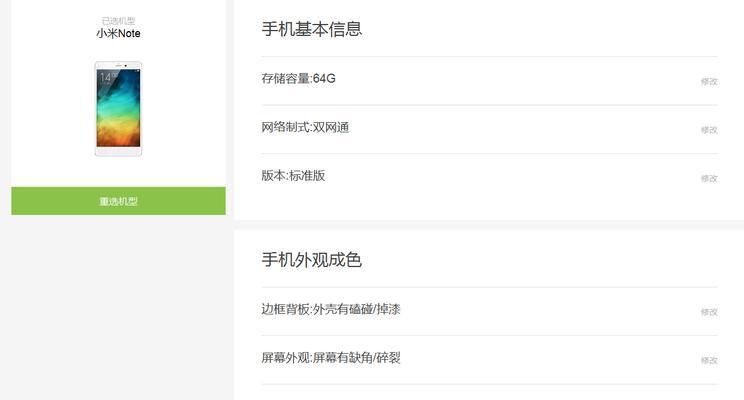Viewport: 744px width, 400px height.
Task: Click 修改 beside 屏幕外观 row
Action: coord(709,361)
